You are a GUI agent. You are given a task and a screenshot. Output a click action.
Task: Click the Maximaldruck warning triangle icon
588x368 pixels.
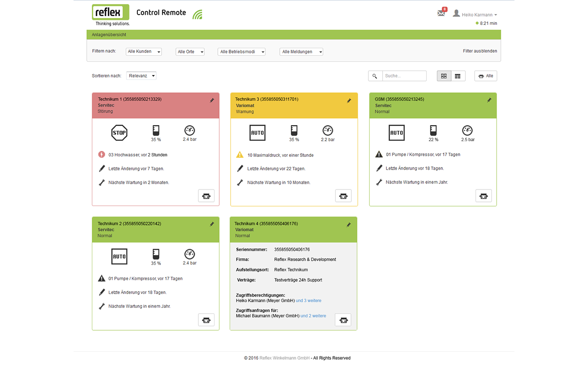tap(240, 155)
